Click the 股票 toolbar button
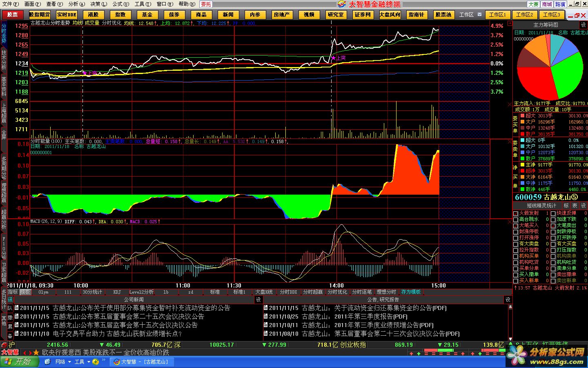This screenshot has height=368, width=588. (13, 15)
